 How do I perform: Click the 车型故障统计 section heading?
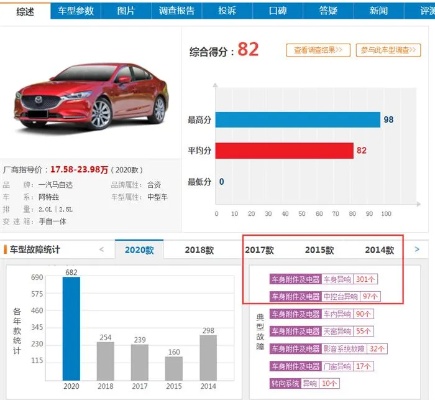[x=35, y=249]
